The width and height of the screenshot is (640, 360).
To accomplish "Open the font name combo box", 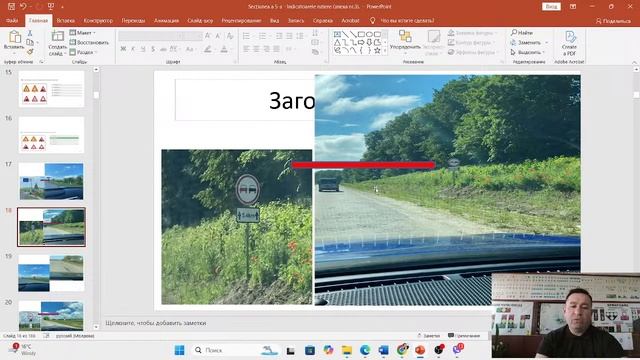I will pyautogui.click(x=151, y=36).
